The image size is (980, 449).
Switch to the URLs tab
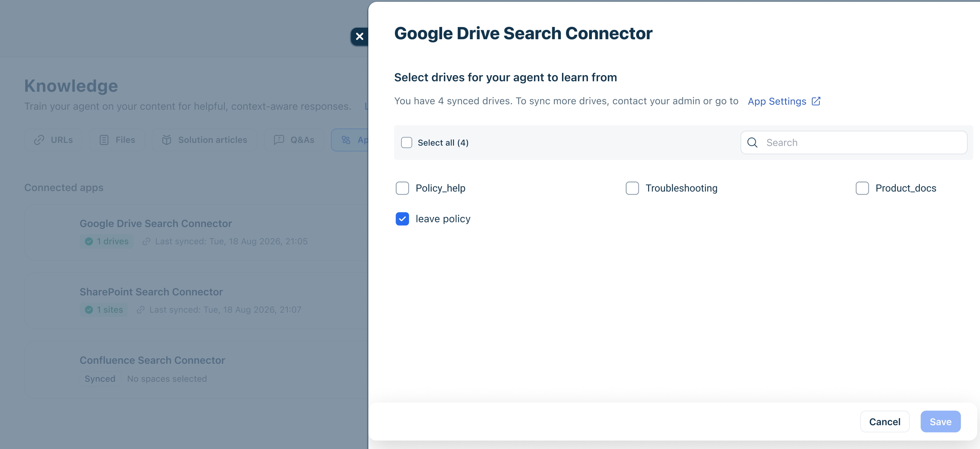(53, 140)
